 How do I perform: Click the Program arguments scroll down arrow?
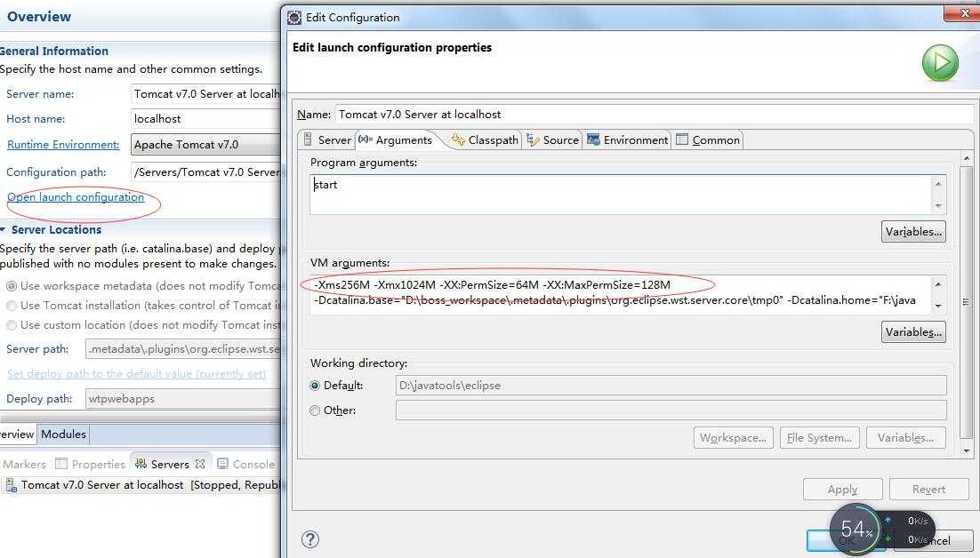[938, 206]
